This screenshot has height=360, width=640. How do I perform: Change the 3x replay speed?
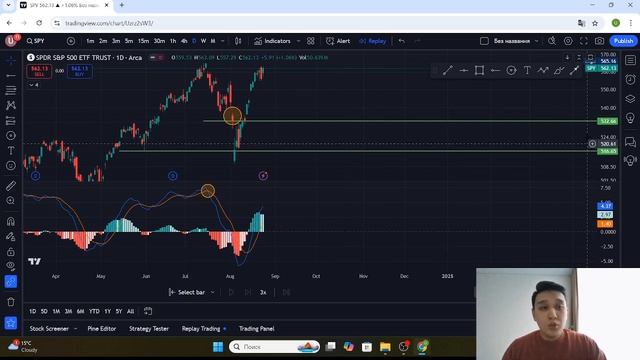(x=263, y=292)
